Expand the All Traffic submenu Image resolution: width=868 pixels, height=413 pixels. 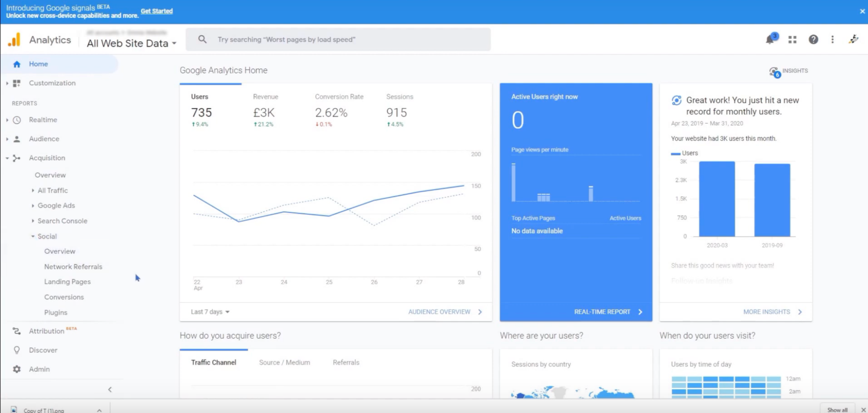tap(33, 190)
